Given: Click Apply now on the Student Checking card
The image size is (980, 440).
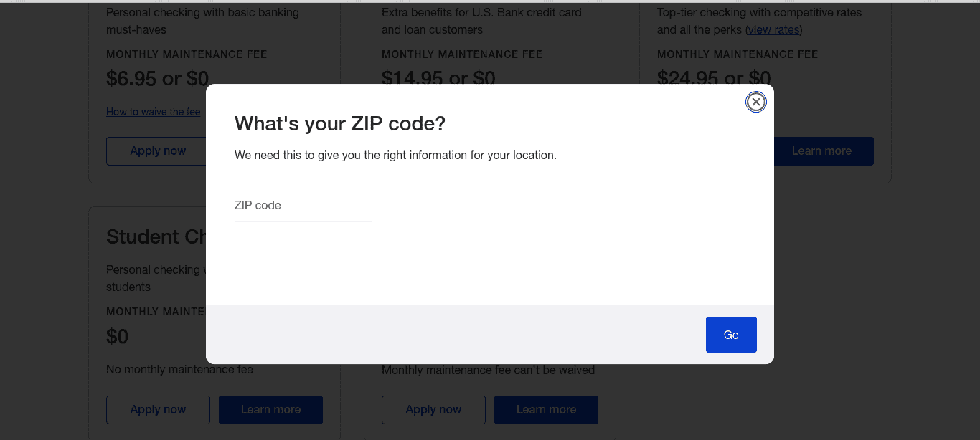Looking at the screenshot, I should point(158,410).
